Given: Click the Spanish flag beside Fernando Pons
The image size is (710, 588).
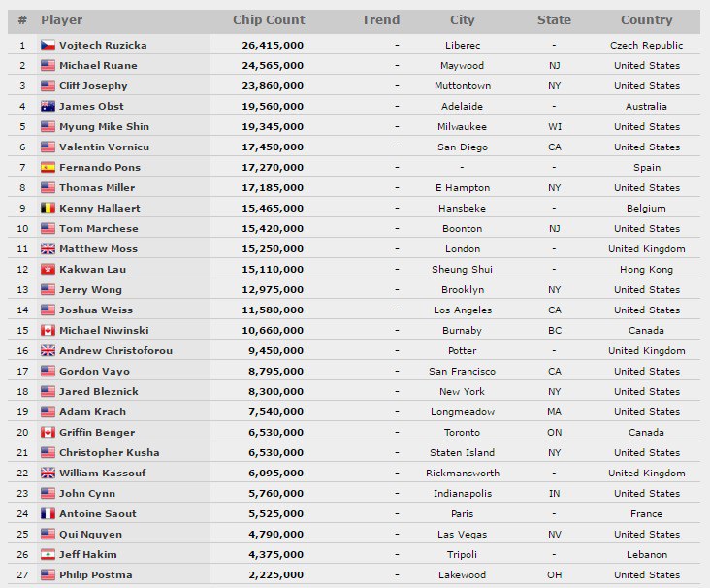Looking at the screenshot, I should click(x=48, y=168).
